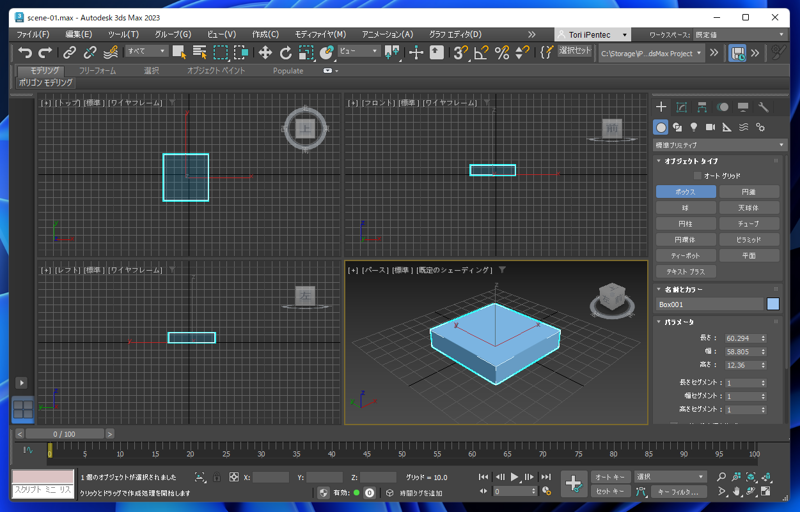This screenshot has width=800, height=512.
Task: Open the Tori iPentec user dropdown
Action: click(592, 35)
